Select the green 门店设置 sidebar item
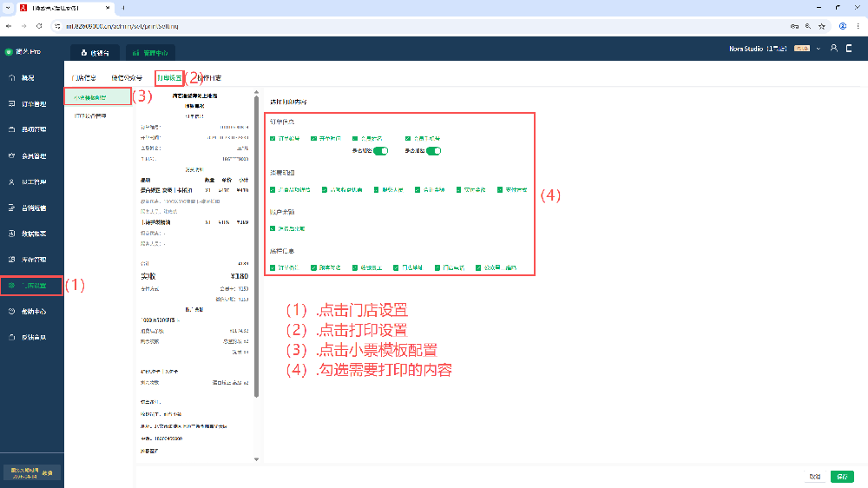The width and height of the screenshot is (868, 488). tap(31, 285)
